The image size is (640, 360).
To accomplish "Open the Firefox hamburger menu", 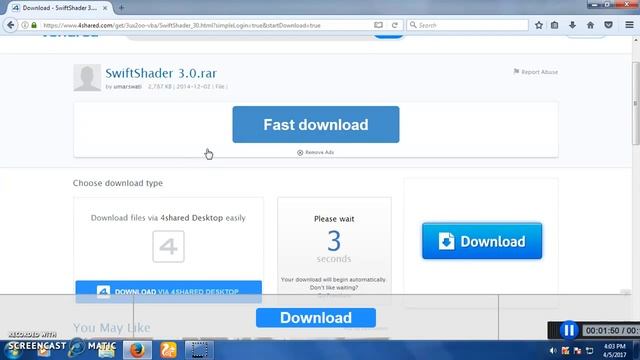I will point(629,25).
